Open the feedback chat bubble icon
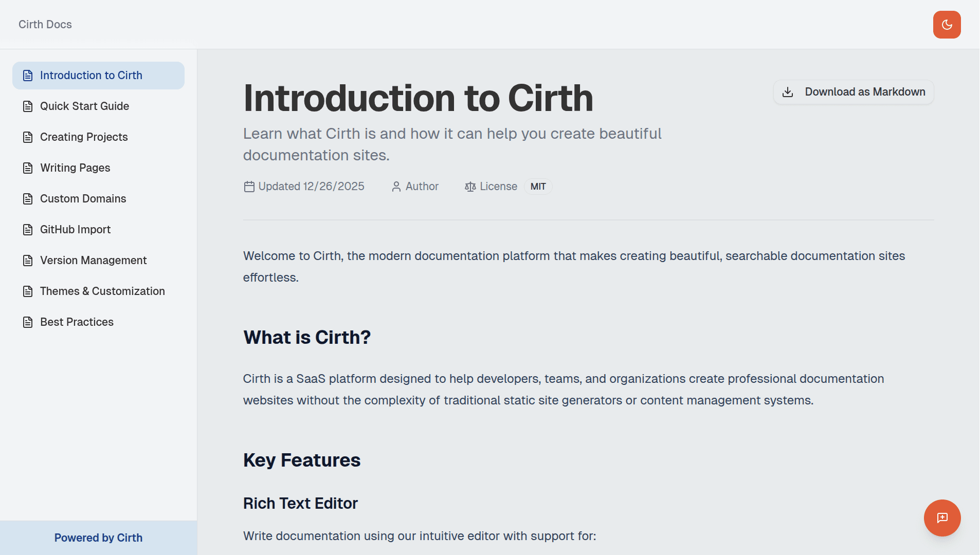This screenshot has width=980, height=555. [942, 517]
